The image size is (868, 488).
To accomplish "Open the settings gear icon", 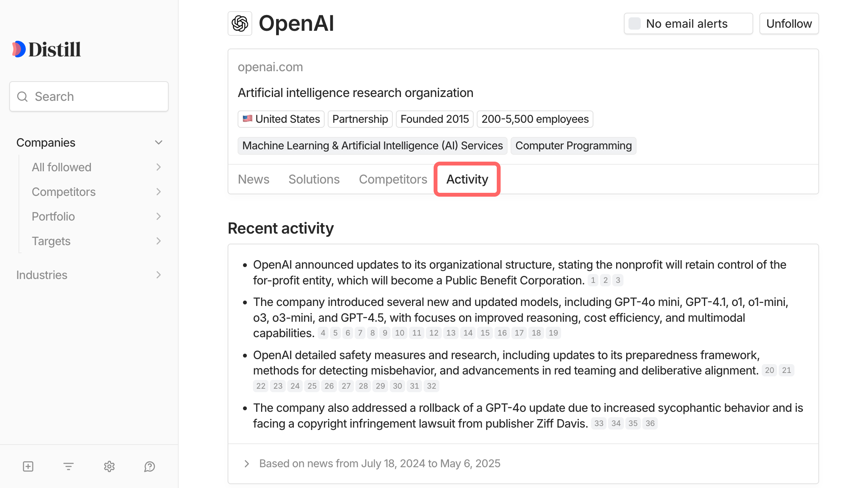I will [x=109, y=466].
